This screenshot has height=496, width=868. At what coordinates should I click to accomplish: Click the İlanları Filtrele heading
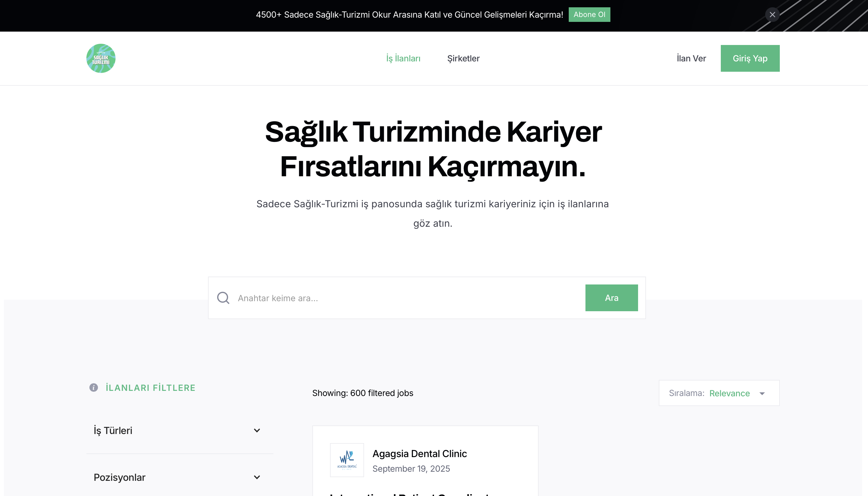(x=150, y=388)
